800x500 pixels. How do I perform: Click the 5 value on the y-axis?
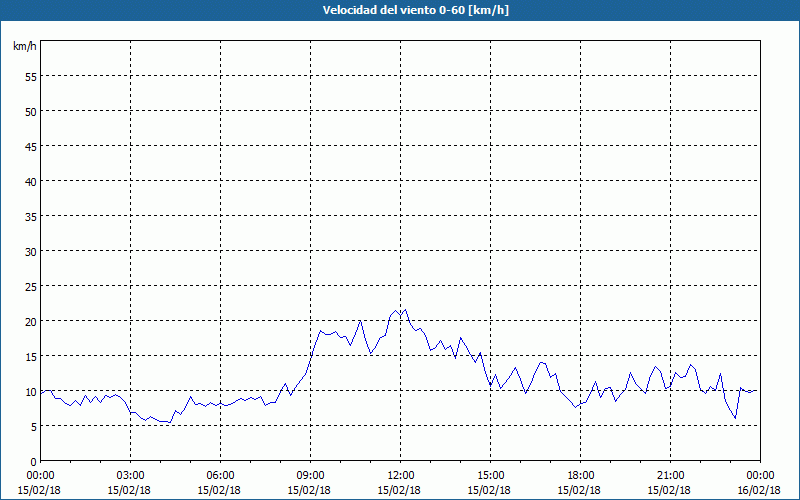34,427
